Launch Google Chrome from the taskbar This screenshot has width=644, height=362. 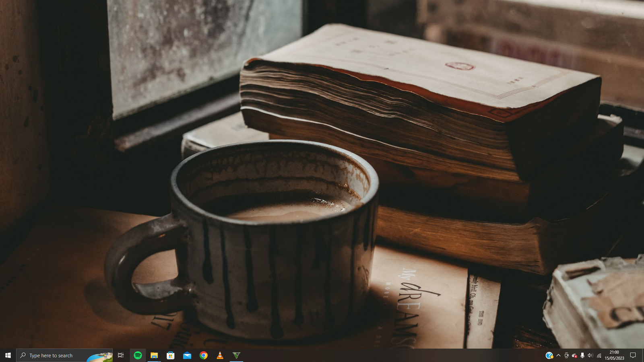(x=204, y=355)
